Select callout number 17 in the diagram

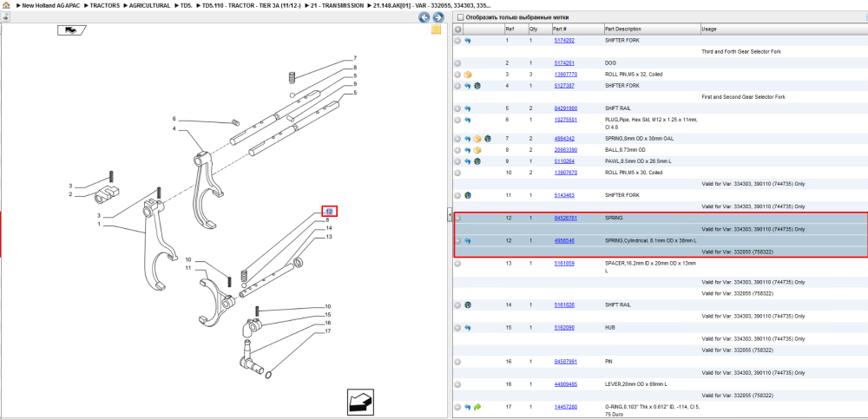point(328,331)
